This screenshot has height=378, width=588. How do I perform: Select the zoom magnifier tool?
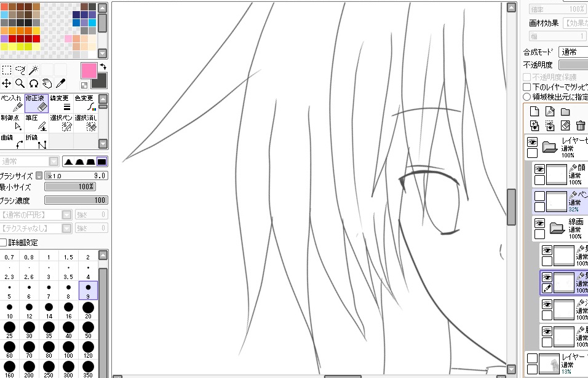(x=20, y=83)
